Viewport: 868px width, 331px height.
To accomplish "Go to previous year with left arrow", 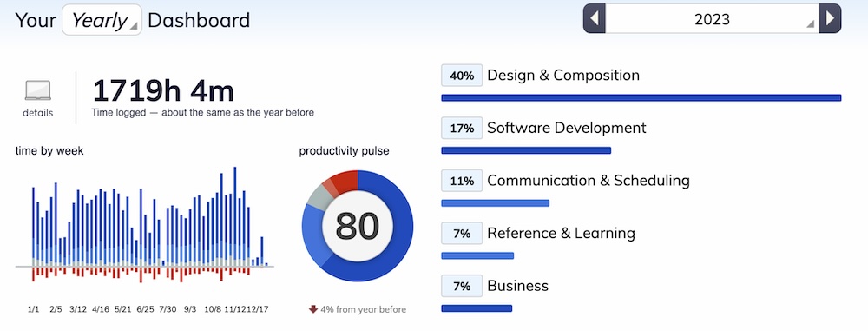I will tap(594, 19).
